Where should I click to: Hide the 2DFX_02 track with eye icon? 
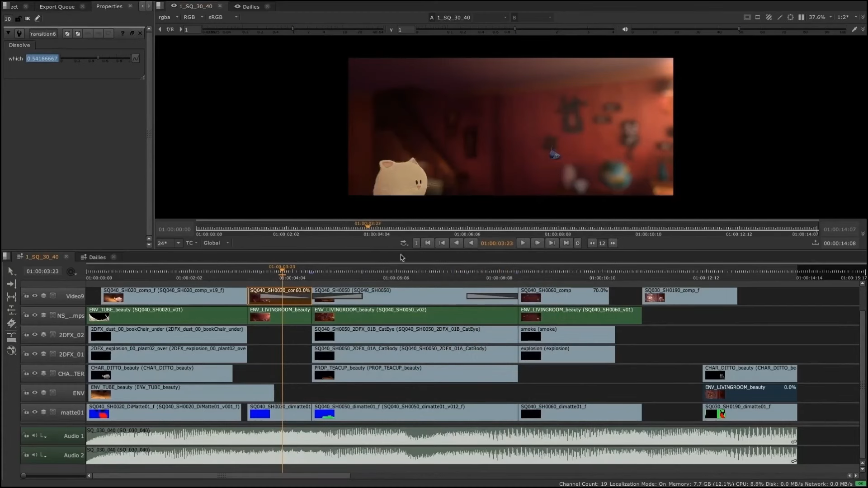34,335
